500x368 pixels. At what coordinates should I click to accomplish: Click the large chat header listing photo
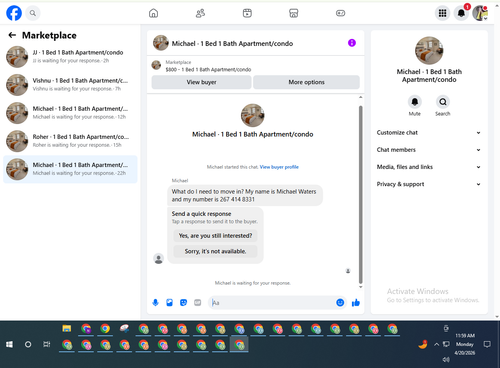click(253, 115)
